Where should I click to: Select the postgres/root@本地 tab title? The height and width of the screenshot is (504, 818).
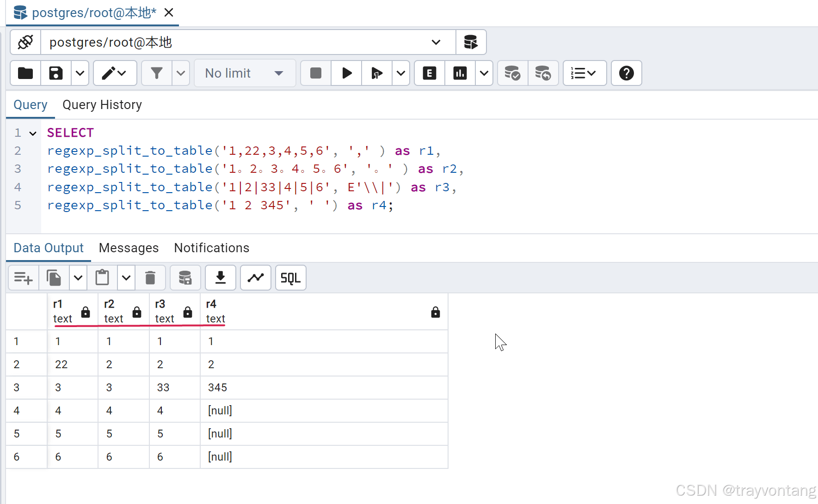tap(94, 12)
